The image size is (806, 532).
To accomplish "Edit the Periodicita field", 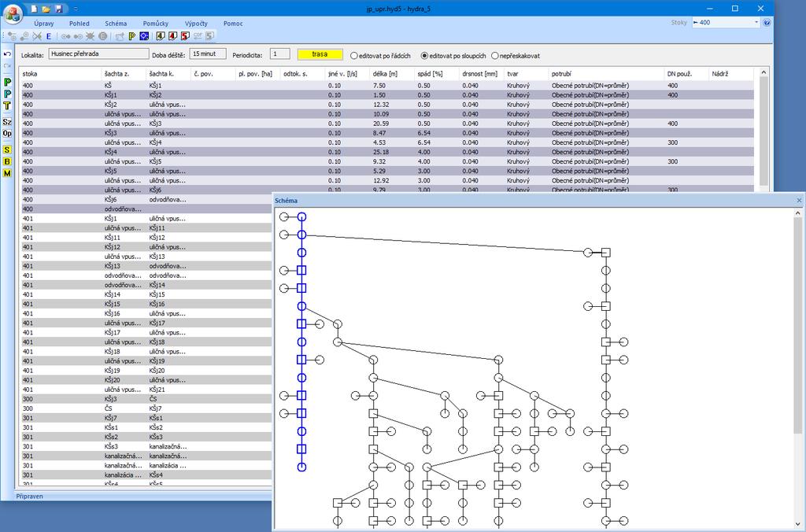I will tap(279, 54).
